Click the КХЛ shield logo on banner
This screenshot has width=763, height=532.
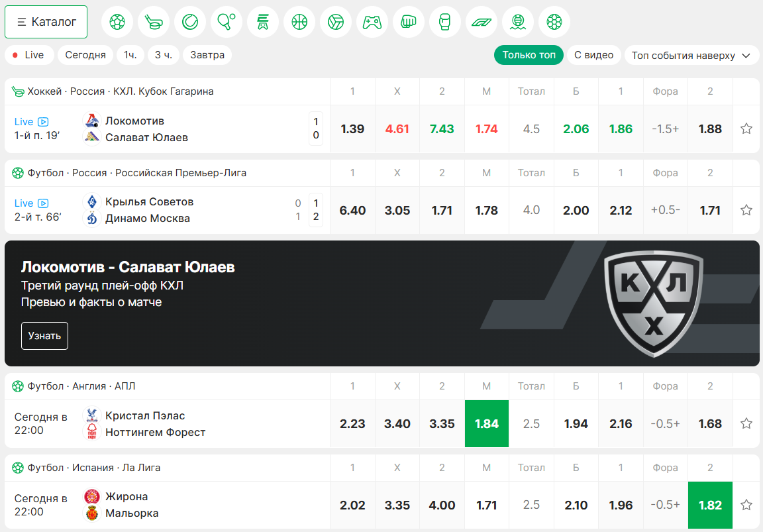coord(653,303)
